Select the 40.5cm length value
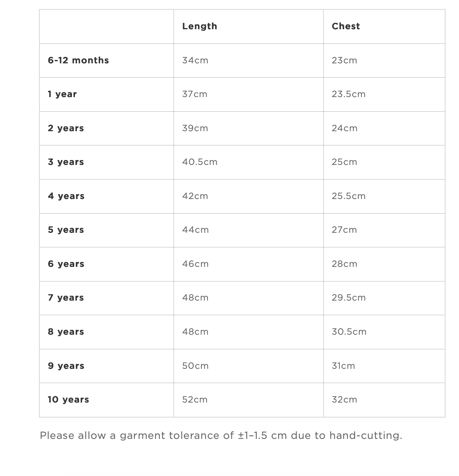This screenshot has width=459, height=476. (x=199, y=162)
